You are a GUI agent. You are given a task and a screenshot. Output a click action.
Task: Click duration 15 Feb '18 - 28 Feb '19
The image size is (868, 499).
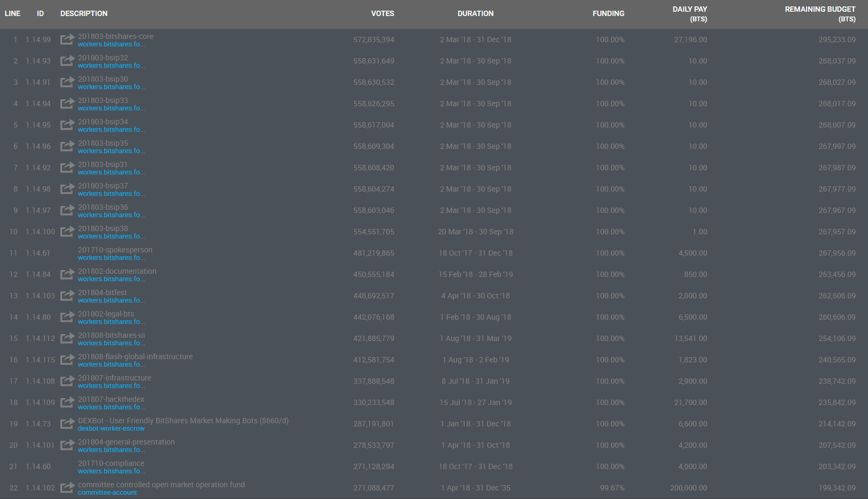475,274
